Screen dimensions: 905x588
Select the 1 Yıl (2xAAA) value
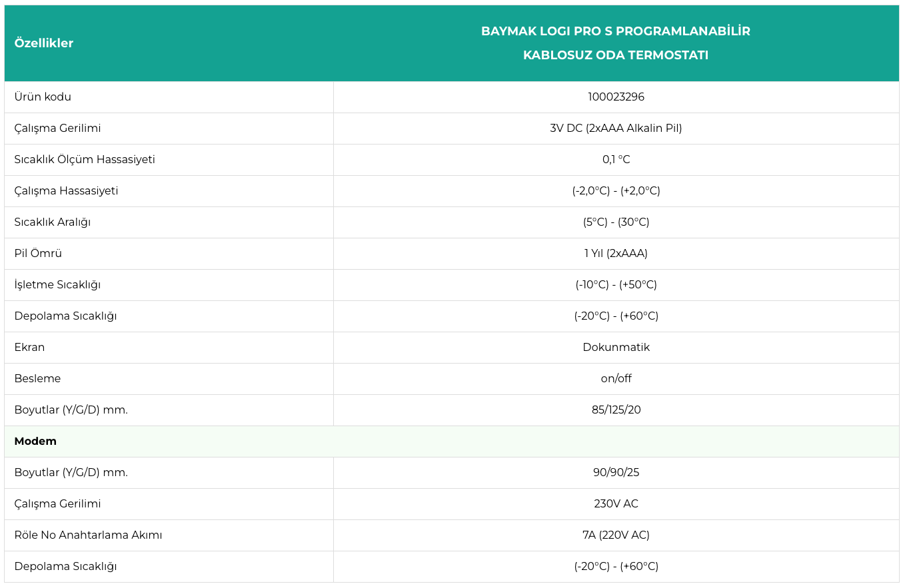(616, 254)
